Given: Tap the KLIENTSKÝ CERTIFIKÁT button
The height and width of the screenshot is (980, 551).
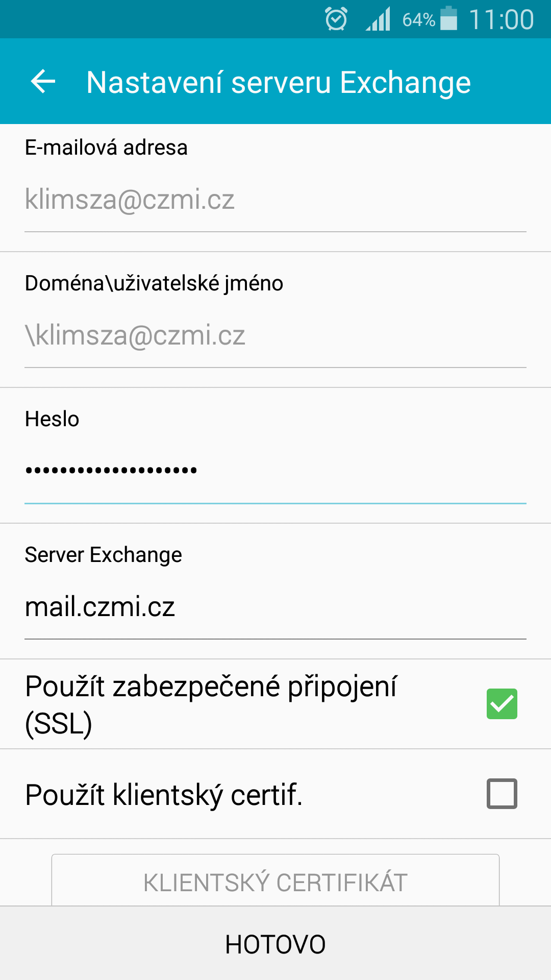Looking at the screenshot, I should point(275,881).
